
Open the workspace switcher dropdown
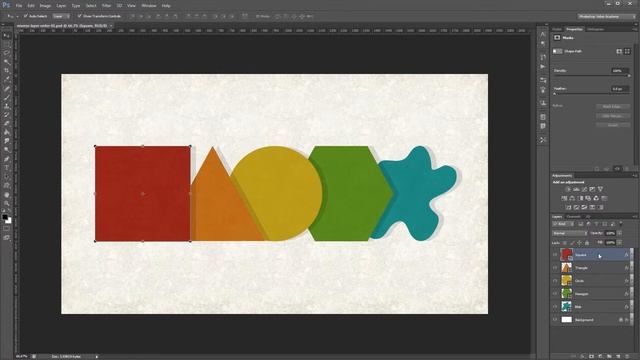[x=607, y=16]
